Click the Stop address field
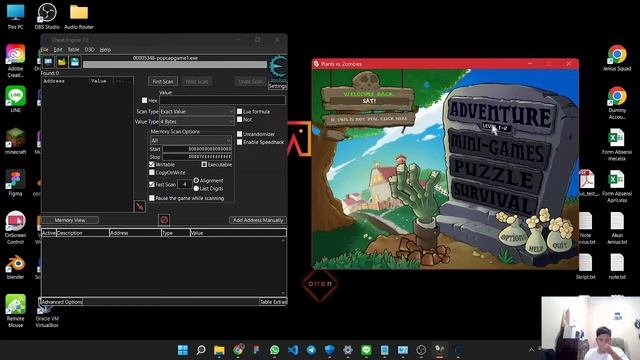 (197, 157)
